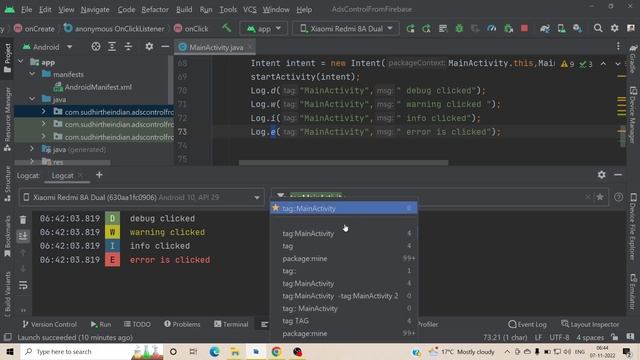This screenshot has width=640, height=360.
Task: Click the Apply Changes and Restart Activity icon
Action: [410, 29]
